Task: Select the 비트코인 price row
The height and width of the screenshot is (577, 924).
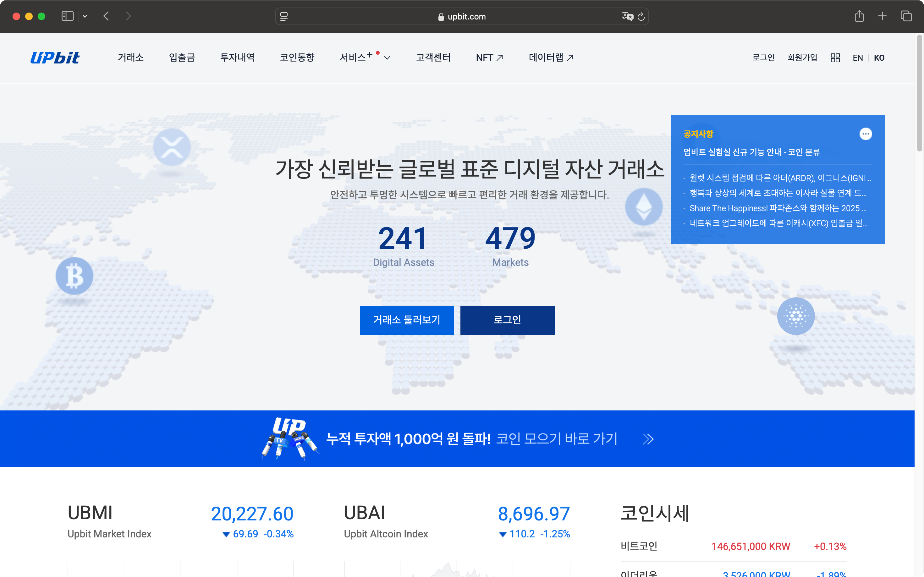Action: [x=734, y=547]
